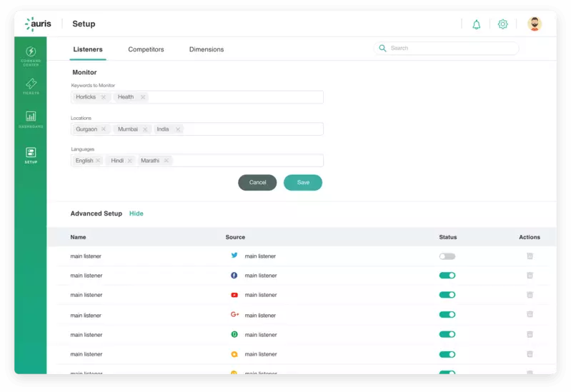
Task: Disable the YouTube listener toggle
Action: click(x=447, y=295)
